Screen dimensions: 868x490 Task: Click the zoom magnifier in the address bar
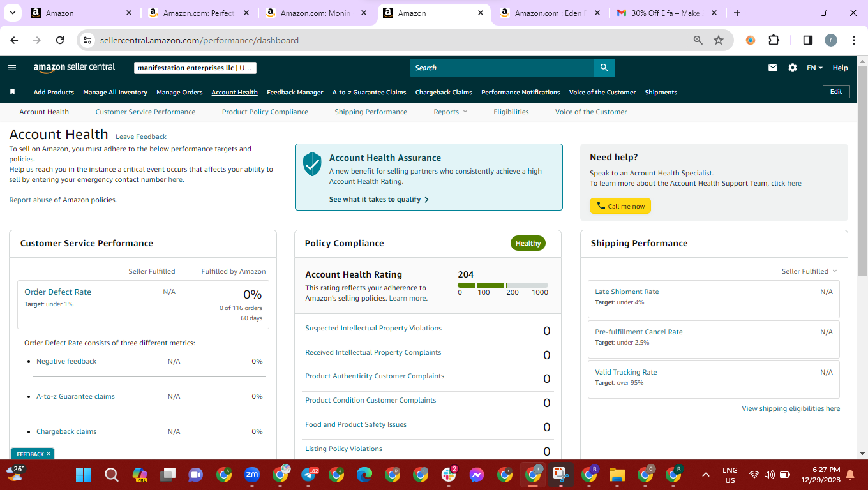(698, 40)
